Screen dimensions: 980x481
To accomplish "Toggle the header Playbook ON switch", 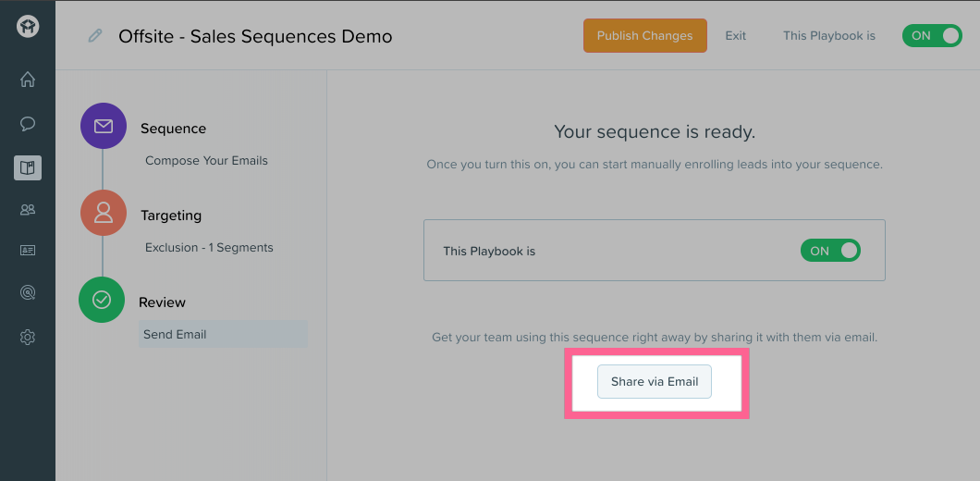I will [x=932, y=36].
